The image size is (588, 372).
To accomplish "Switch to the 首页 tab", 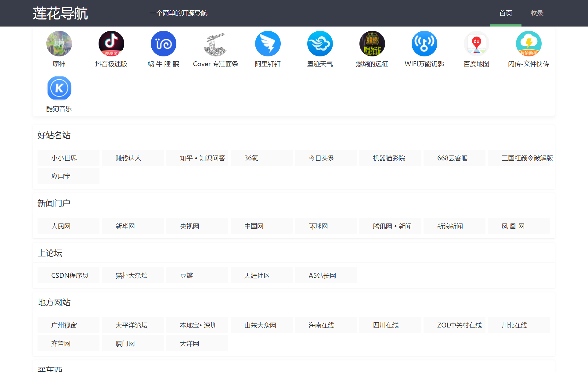I will 506,13.
